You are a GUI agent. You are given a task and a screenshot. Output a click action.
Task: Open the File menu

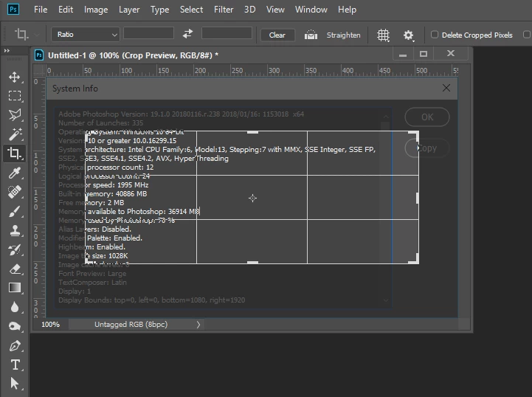click(41, 10)
